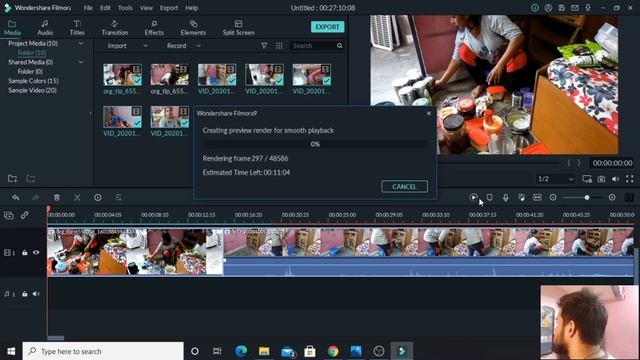Open Windows Start menu

[x=11, y=351]
